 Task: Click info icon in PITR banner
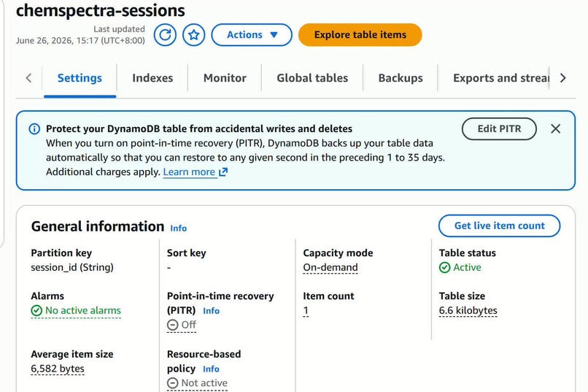(34, 129)
